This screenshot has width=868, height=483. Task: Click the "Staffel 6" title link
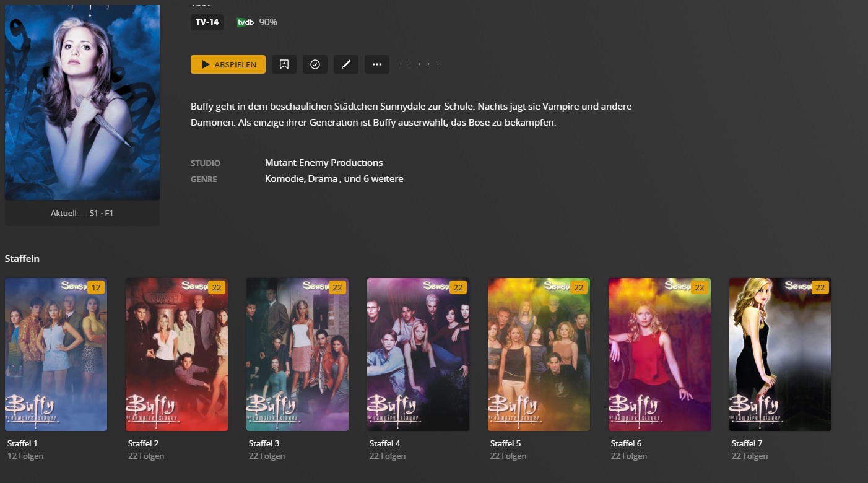coord(627,443)
